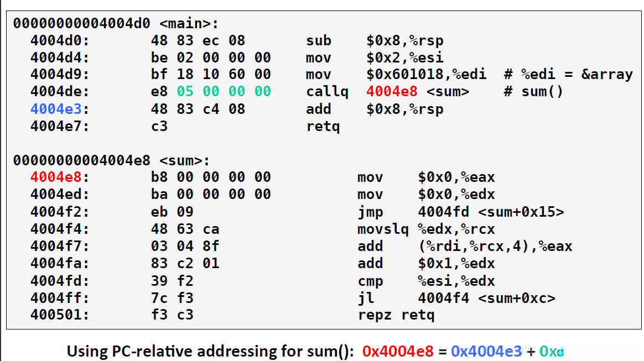Click the bytes '39 f2'
644x361 pixels.
point(172,281)
